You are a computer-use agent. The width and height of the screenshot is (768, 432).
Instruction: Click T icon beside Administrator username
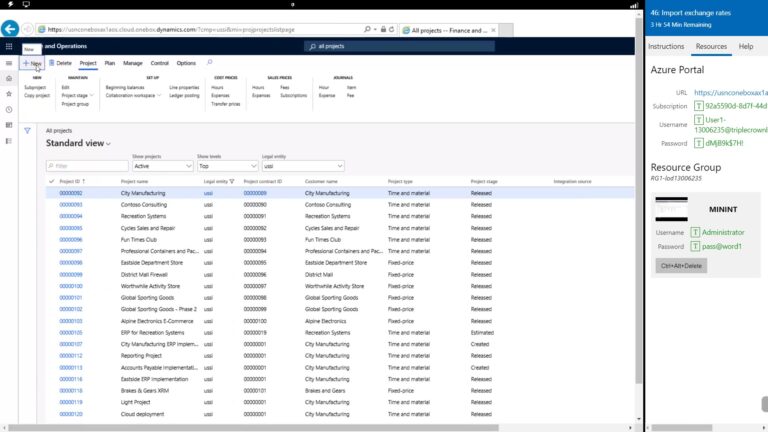pyautogui.click(x=695, y=232)
